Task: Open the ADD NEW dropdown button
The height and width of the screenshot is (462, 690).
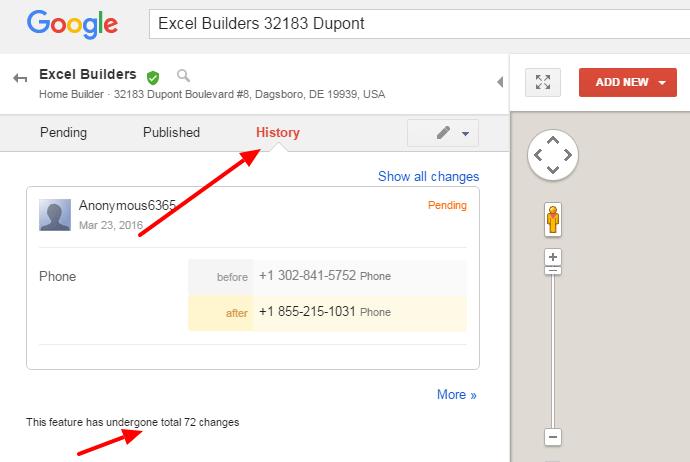Action: click(x=628, y=82)
